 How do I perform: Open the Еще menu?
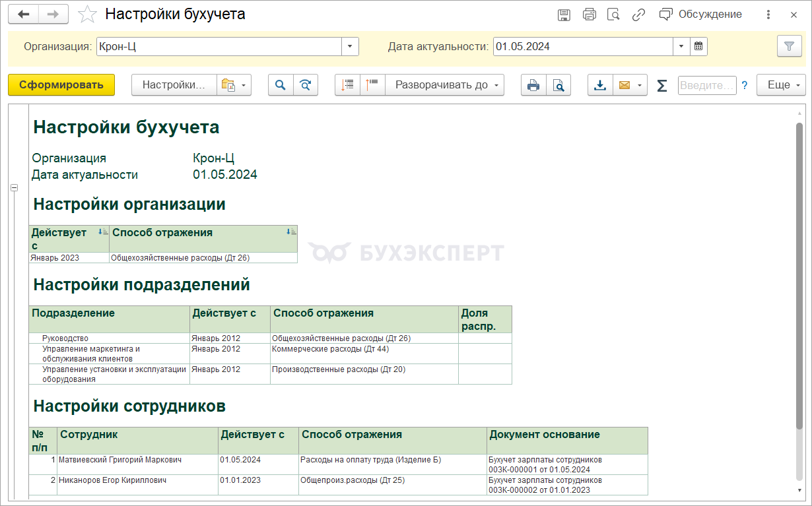[781, 85]
